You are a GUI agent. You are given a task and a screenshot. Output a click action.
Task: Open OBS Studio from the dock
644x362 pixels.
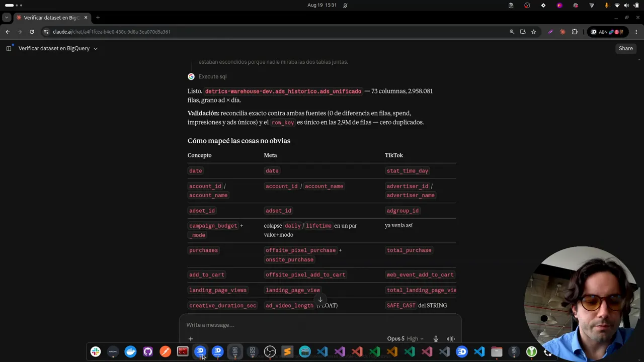(x=270, y=352)
